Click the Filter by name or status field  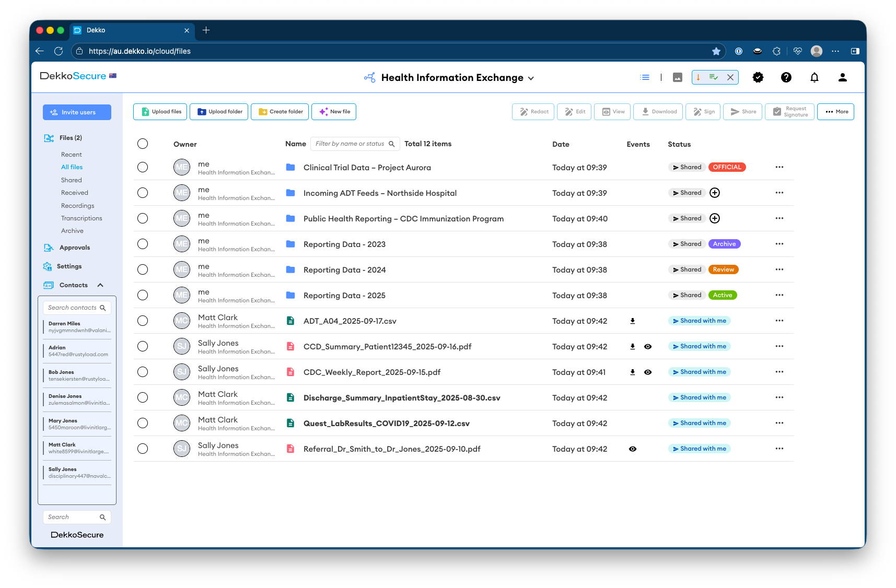[x=350, y=144]
